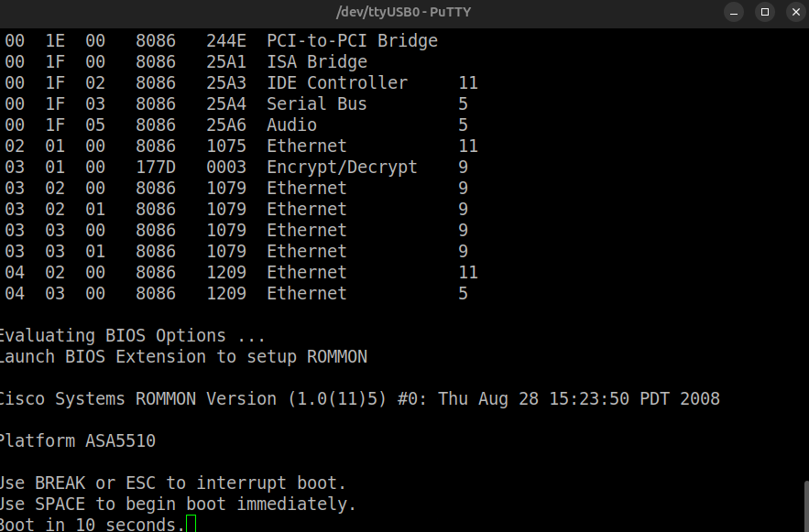
Task: Click the PCI-to-PCI Bridge entry
Action: pyautogui.click(x=352, y=41)
